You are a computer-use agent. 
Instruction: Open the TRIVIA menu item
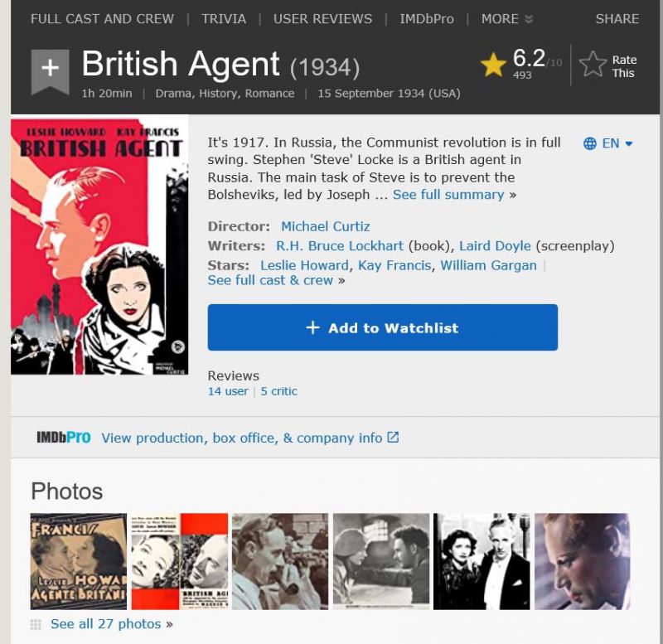[224, 19]
